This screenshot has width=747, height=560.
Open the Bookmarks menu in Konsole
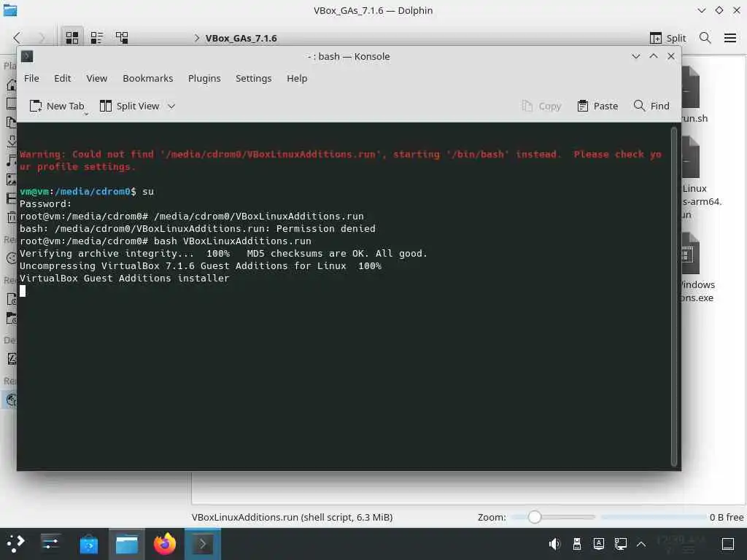point(147,78)
